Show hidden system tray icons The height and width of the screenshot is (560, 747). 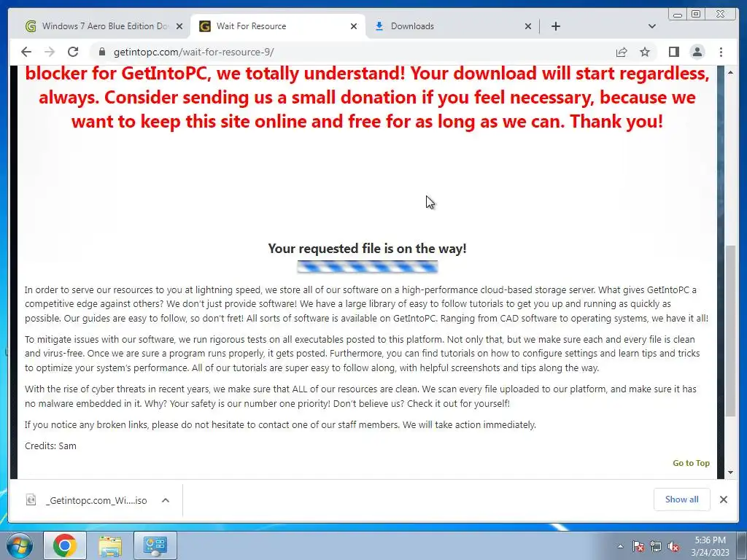(x=620, y=546)
